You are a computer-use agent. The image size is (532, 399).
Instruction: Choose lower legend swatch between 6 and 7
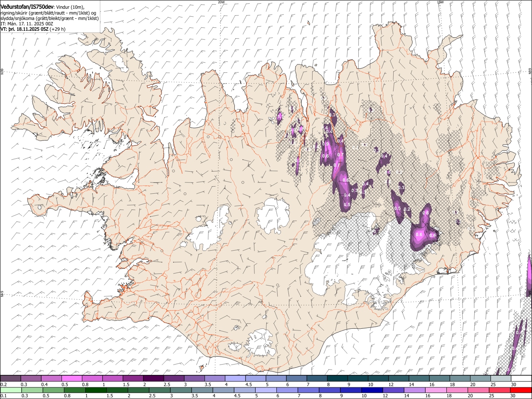pyautogui.click(x=287, y=390)
